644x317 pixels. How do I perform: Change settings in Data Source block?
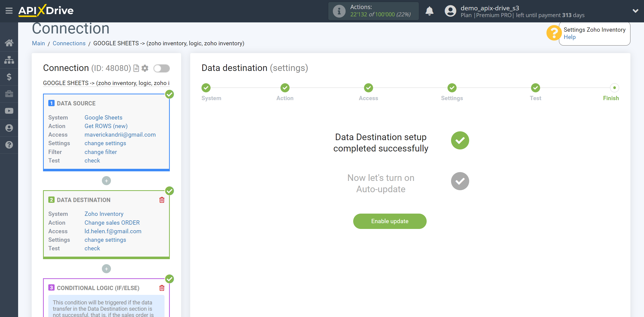pyautogui.click(x=105, y=143)
